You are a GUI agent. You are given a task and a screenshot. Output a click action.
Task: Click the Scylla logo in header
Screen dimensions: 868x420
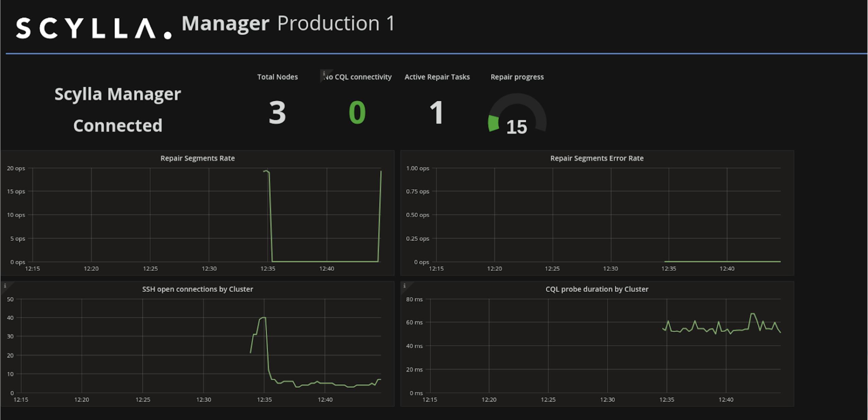tap(93, 29)
